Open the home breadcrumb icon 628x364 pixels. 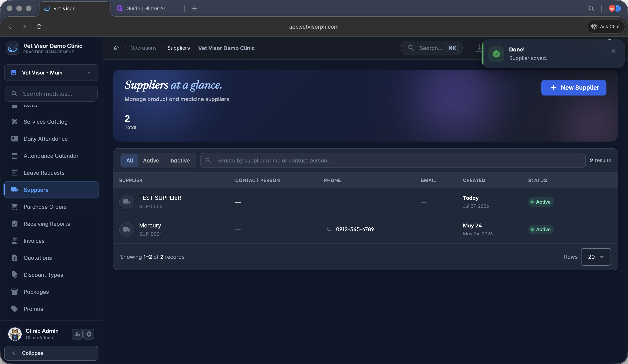coord(116,48)
